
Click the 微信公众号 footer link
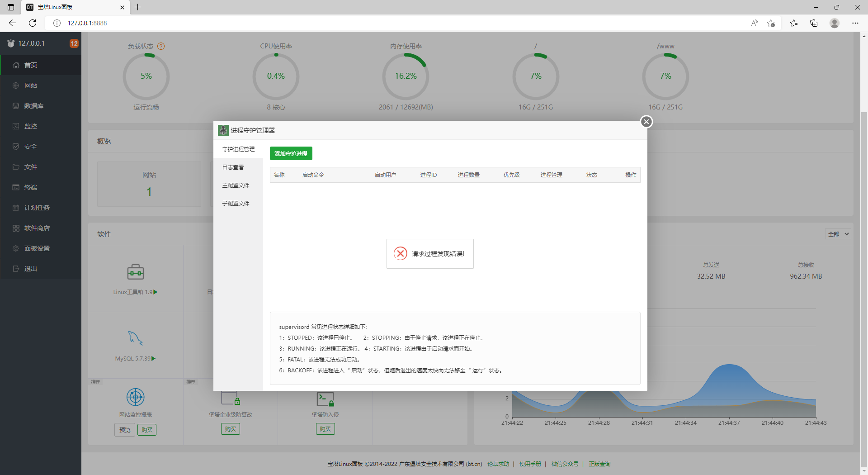[565, 464]
